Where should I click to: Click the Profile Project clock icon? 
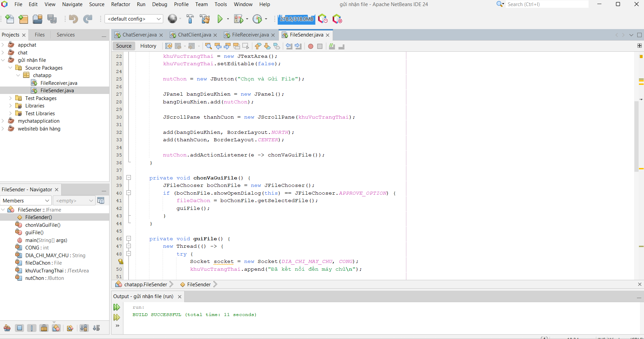tap(257, 19)
